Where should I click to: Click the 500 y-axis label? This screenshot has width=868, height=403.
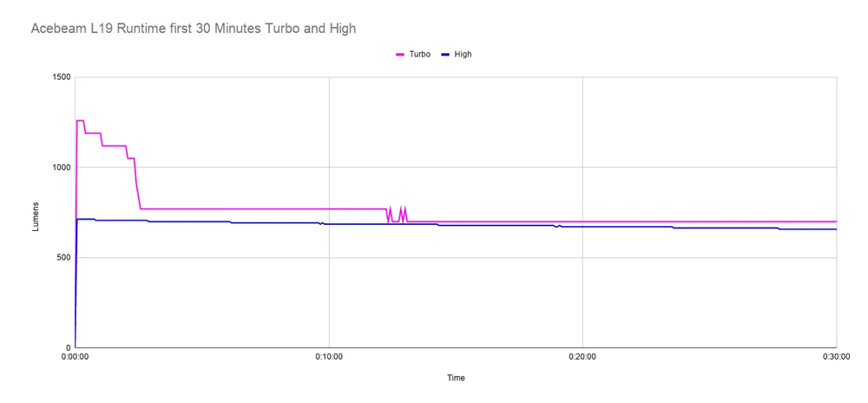pyautogui.click(x=65, y=257)
